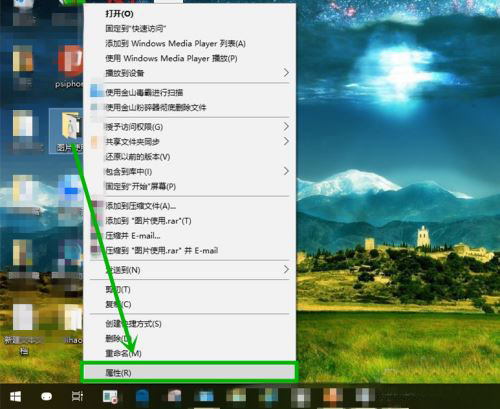Click the 共享文件夹同步 folder icon

pos(95,142)
